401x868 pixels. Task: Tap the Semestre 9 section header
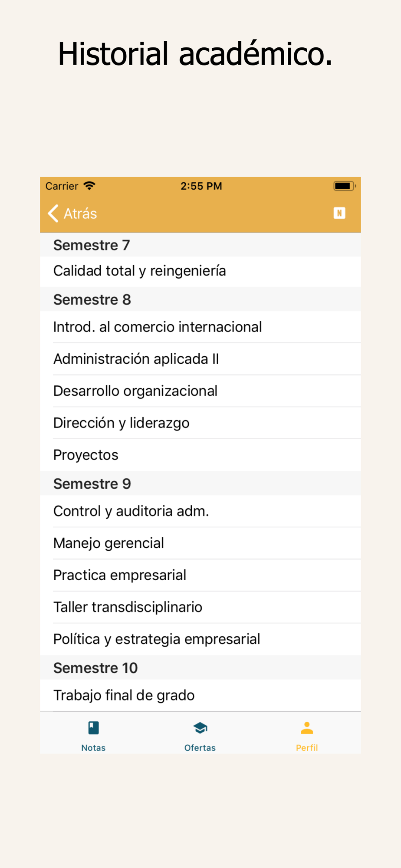coord(200,483)
